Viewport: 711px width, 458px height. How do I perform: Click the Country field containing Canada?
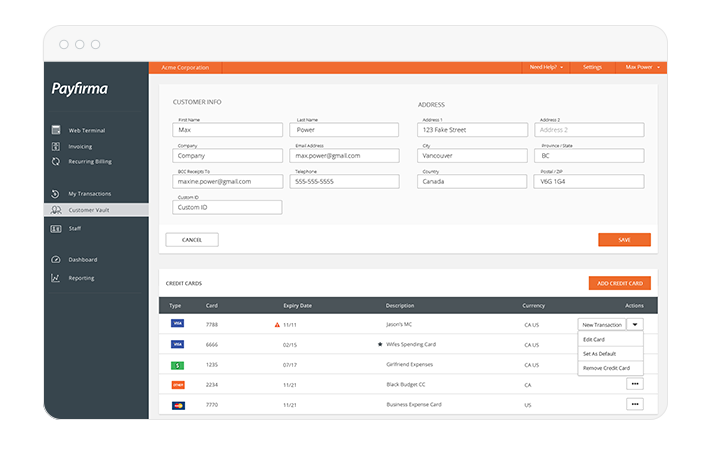(472, 181)
